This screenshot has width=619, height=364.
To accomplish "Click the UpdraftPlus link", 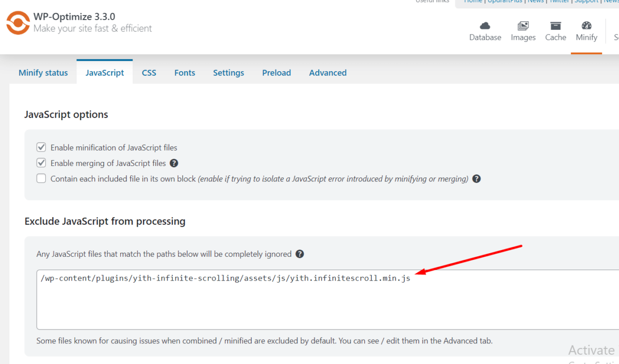I will pyautogui.click(x=505, y=2).
